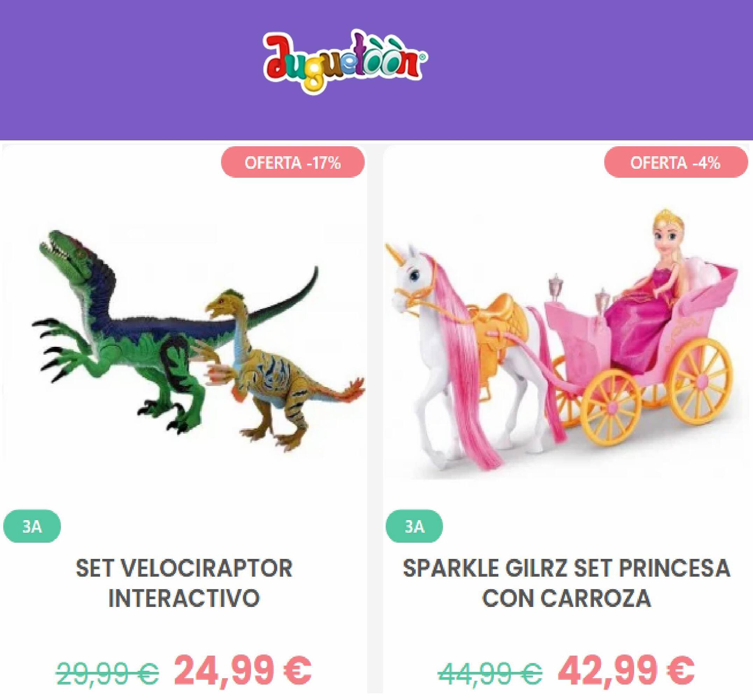
Task: Select the 3A age tag under the princess carriage
Action: (414, 526)
